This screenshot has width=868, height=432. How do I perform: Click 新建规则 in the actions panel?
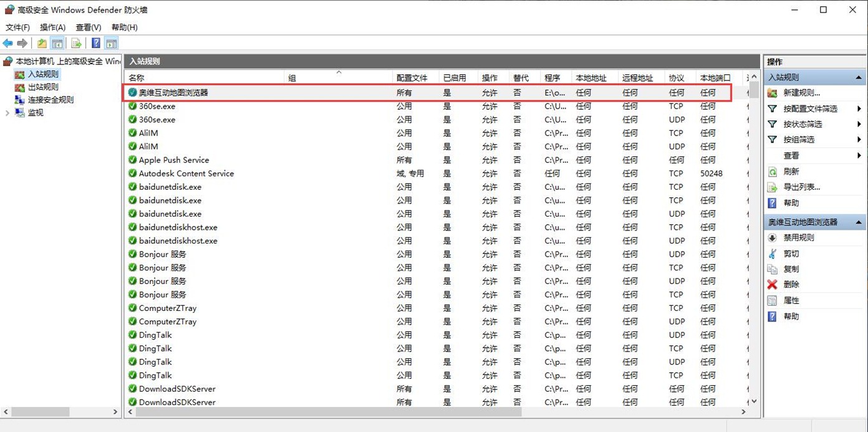[801, 93]
